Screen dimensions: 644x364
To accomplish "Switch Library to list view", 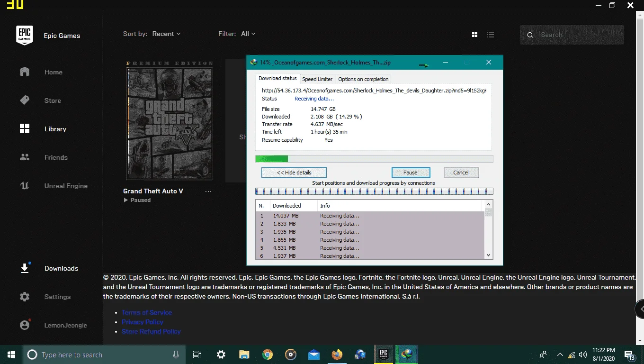I will (x=491, y=35).
